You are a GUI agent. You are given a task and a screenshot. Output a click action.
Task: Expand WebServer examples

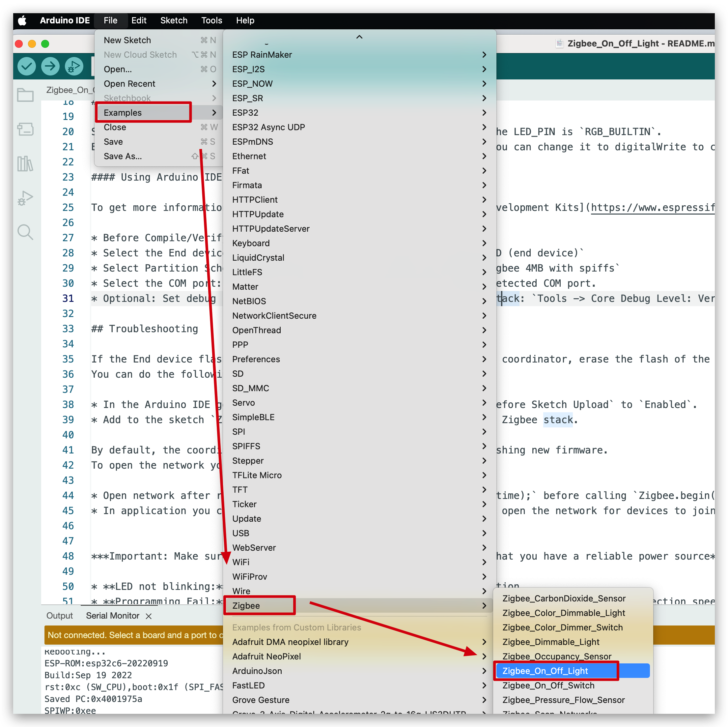(359, 548)
